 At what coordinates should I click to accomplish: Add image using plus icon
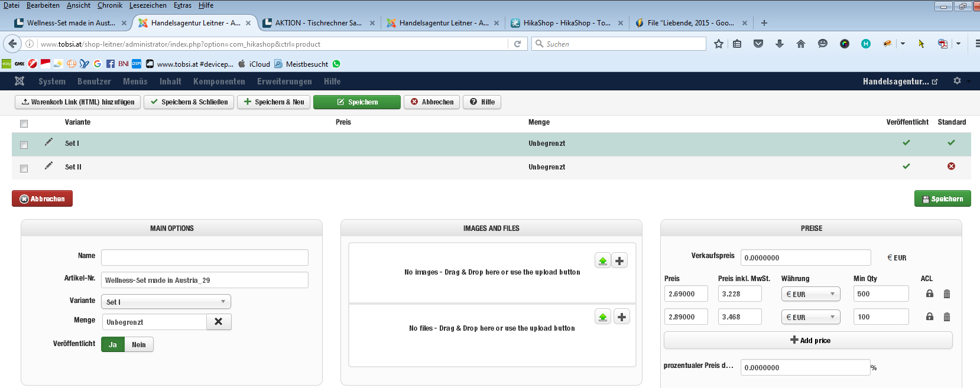pos(619,260)
